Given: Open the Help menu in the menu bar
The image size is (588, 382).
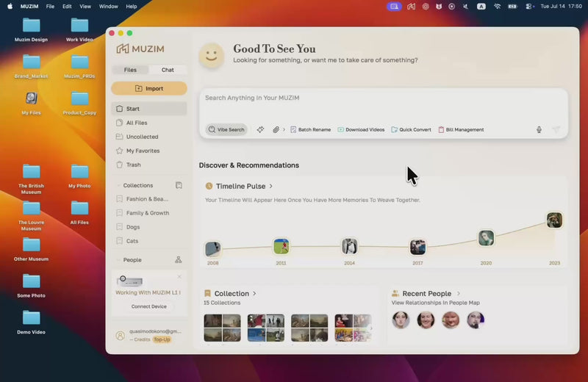Looking at the screenshot, I should 132,7.
